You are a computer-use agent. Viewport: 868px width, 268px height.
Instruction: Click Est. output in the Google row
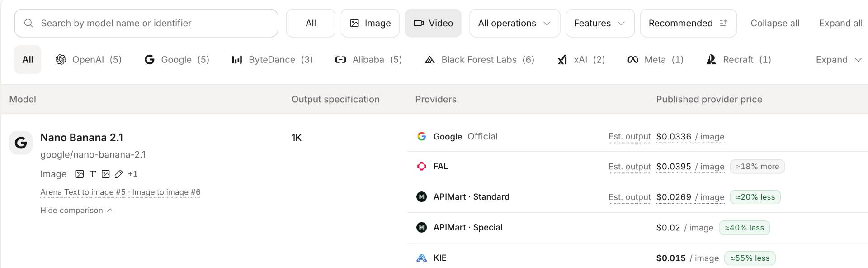coord(629,136)
